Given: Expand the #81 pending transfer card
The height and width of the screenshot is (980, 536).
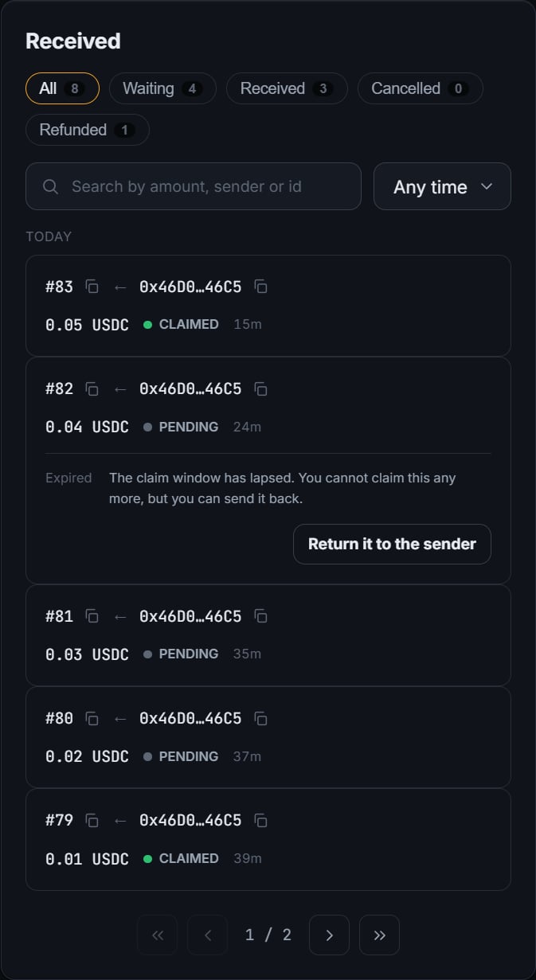Looking at the screenshot, I should [x=268, y=635].
